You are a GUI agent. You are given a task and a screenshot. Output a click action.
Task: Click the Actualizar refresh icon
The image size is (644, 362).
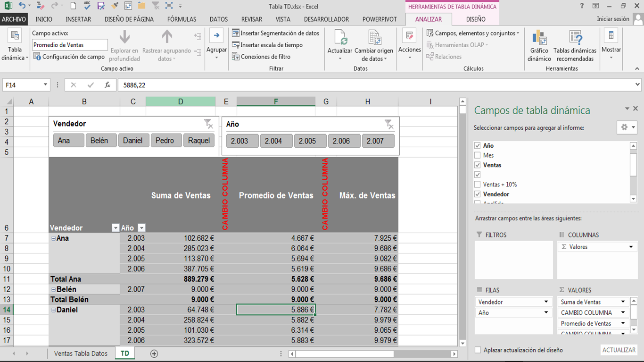coord(340,38)
